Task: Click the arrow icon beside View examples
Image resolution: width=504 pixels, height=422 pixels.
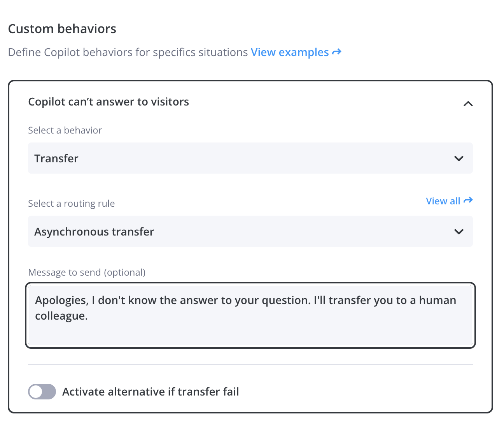Action: point(337,52)
